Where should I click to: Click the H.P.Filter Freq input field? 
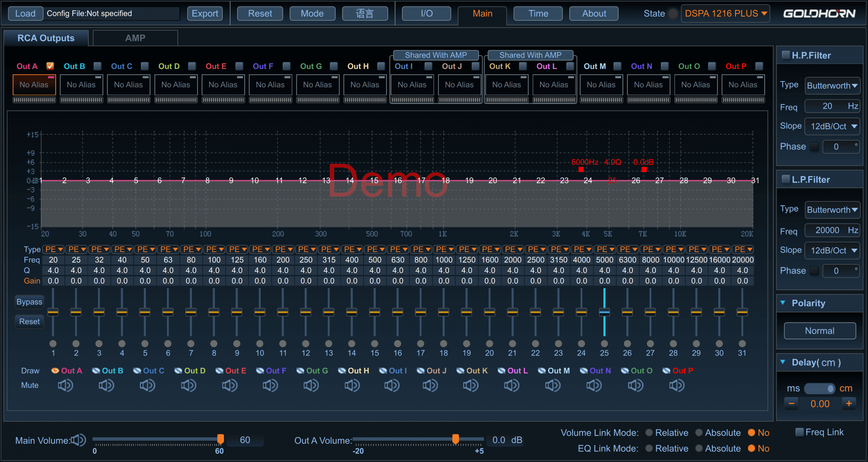point(832,106)
